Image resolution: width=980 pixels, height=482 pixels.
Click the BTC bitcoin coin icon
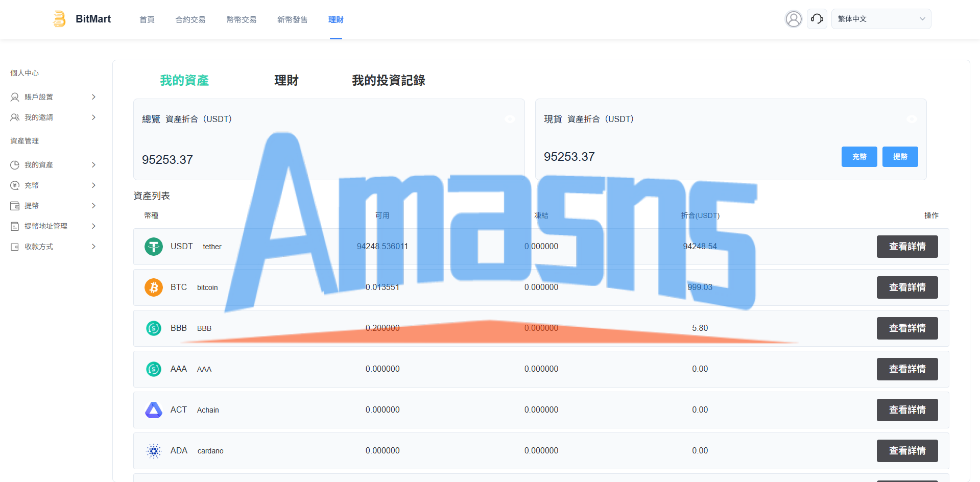[x=154, y=287]
